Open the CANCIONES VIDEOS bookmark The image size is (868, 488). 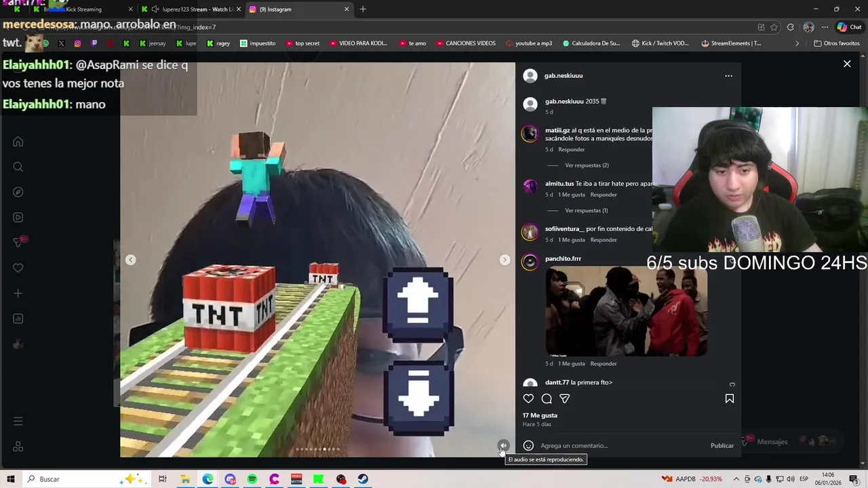(x=465, y=43)
